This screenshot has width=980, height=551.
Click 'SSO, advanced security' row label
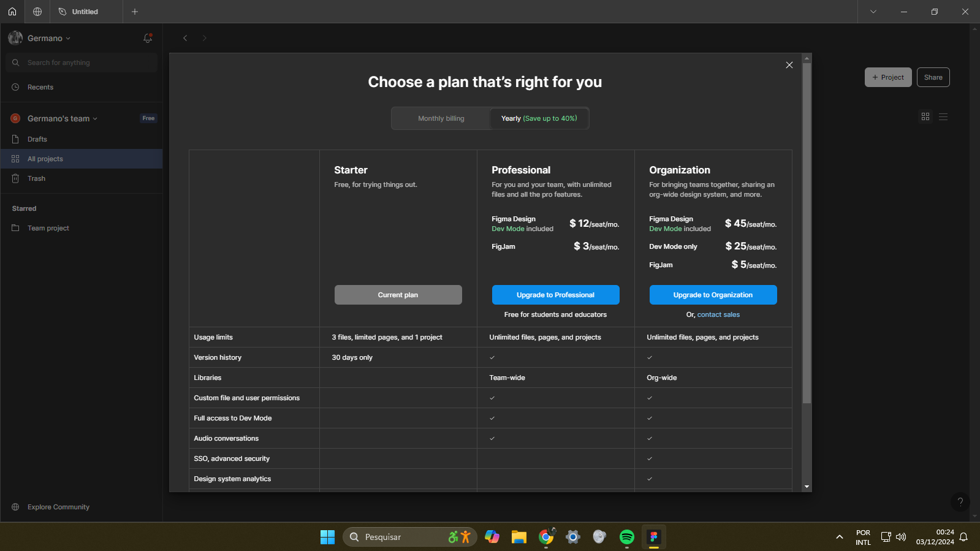232,458
